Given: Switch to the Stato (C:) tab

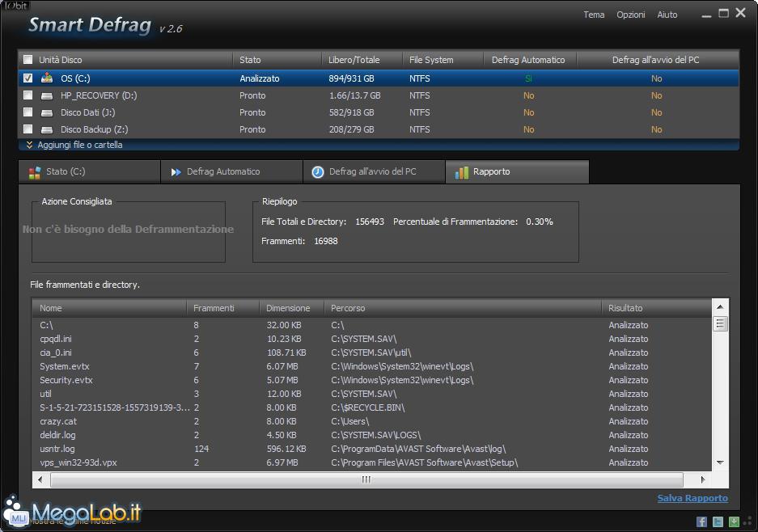Looking at the screenshot, I should 90,172.
